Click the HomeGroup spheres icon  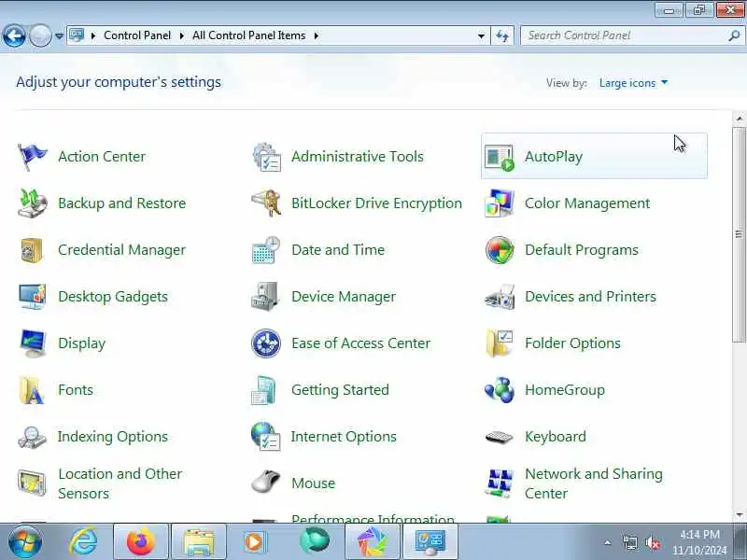coord(499,390)
